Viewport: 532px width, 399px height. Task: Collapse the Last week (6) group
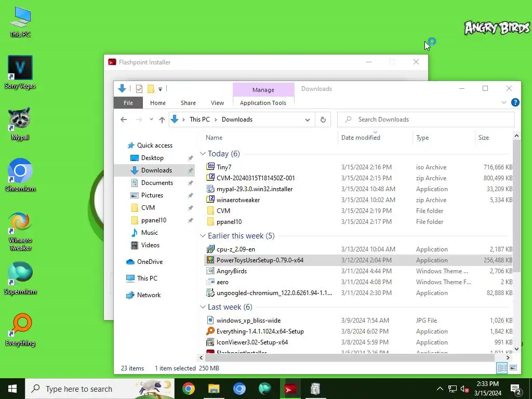click(x=203, y=307)
